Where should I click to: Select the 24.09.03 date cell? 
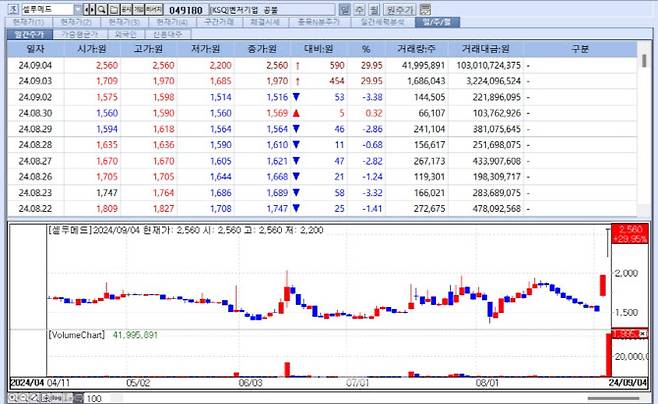(35, 81)
